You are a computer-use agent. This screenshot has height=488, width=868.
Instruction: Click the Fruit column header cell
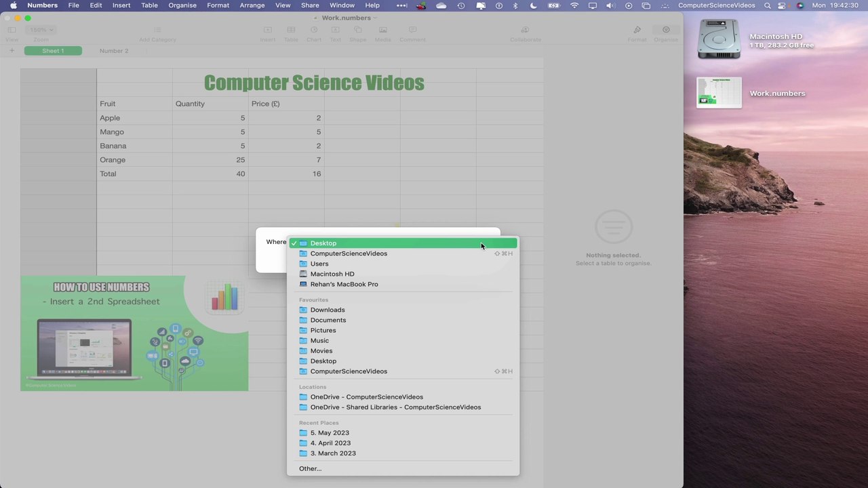click(x=134, y=104)
